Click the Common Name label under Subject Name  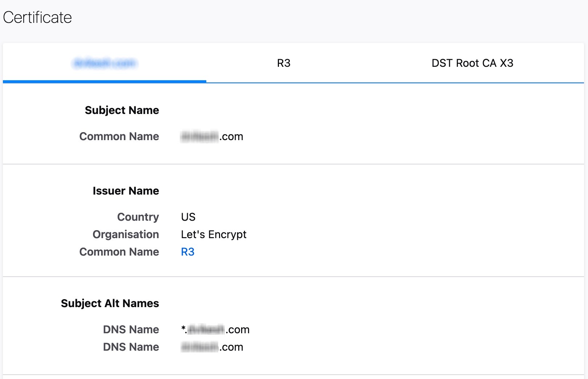click(119, 136)
